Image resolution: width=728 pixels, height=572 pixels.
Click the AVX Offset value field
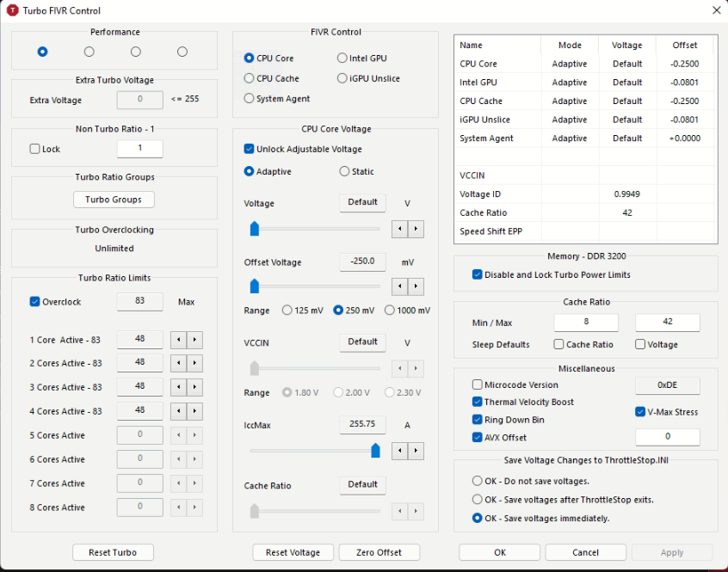[667, 437]
